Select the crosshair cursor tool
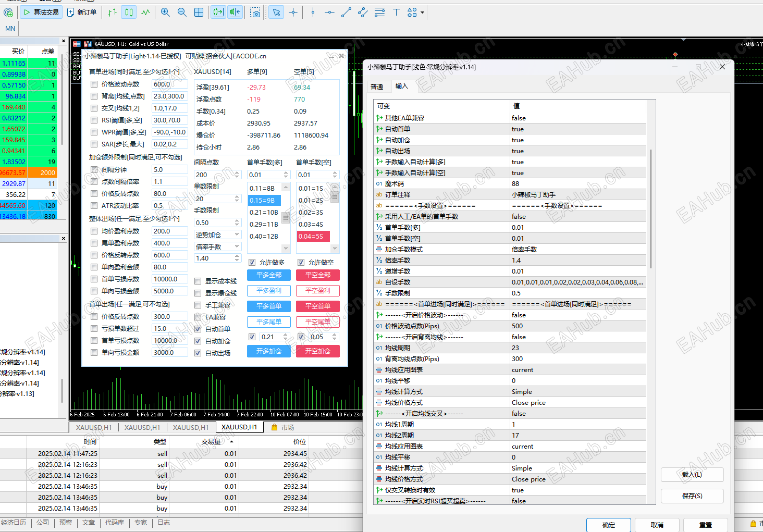 [293, 12]
